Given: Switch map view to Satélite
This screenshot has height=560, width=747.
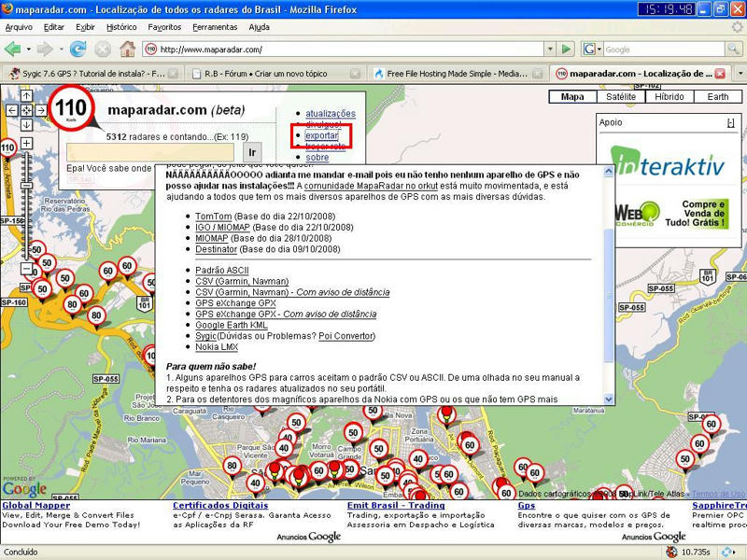Looking at the screenshot, I should (x=621, y=97).
